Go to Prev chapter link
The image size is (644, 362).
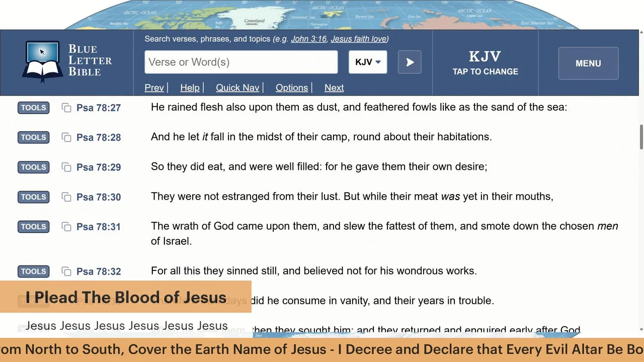[x=154, y=87]
